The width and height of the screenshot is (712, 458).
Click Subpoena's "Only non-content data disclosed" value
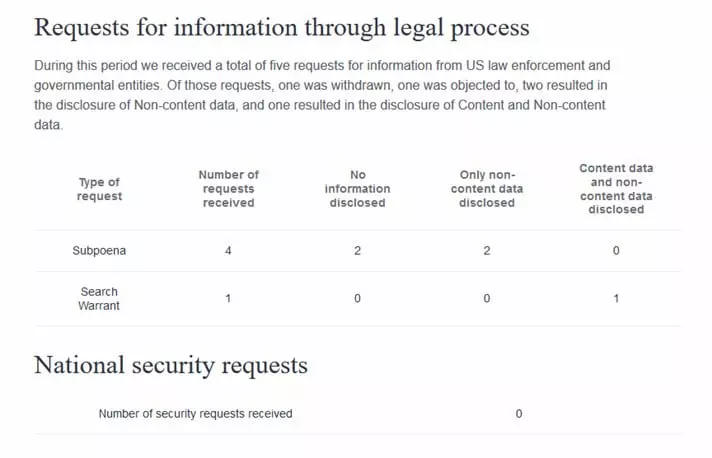click(x=486, y=251)
